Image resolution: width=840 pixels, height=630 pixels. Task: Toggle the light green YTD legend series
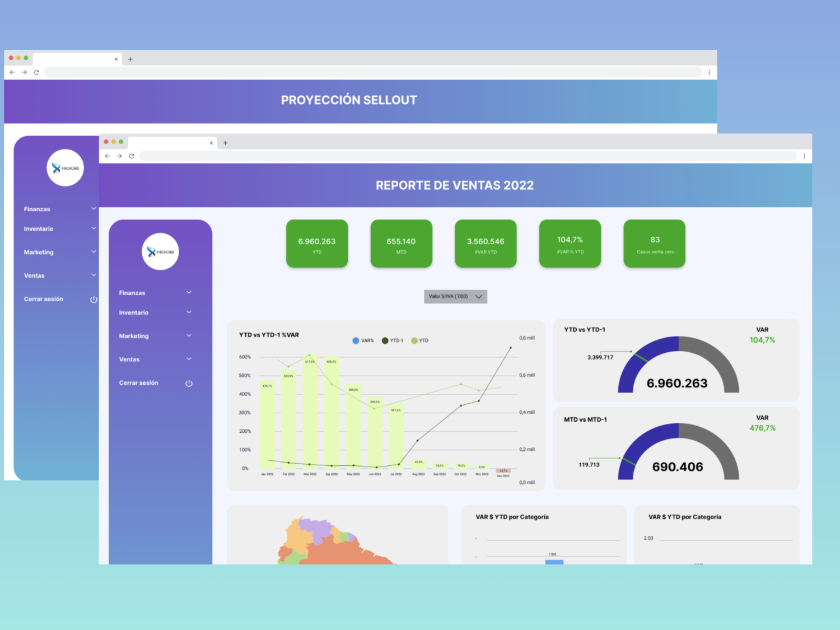click(420, 340)
